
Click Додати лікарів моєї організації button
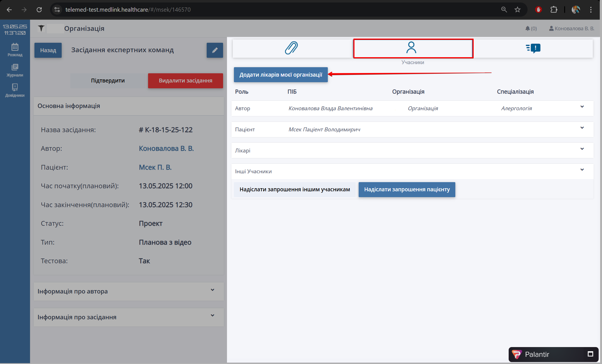[x=281, y=75]
